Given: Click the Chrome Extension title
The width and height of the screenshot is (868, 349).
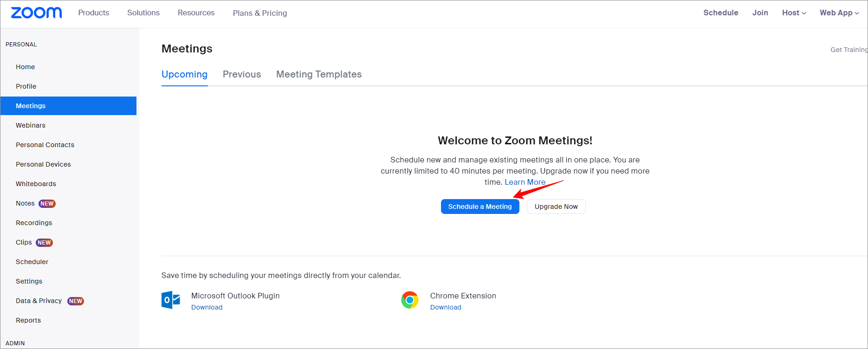Looking at the screenshot, I should 463,296.
